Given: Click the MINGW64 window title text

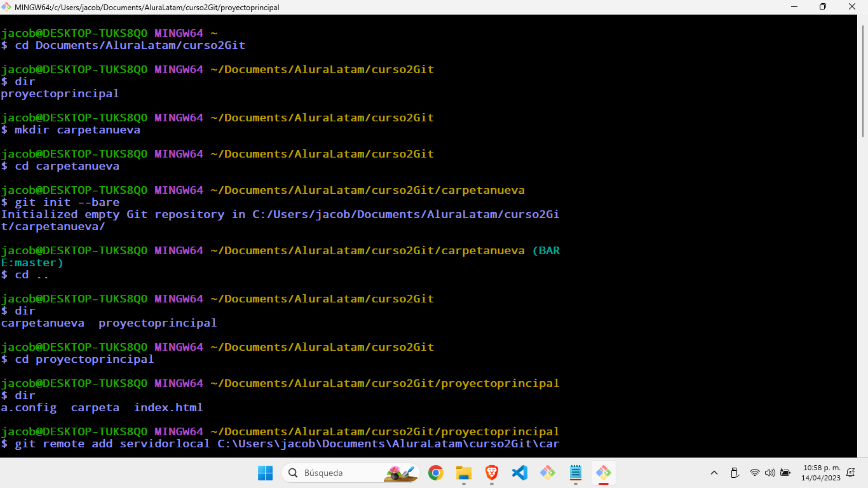Looking at the screenshot, I should pos(147,8).
